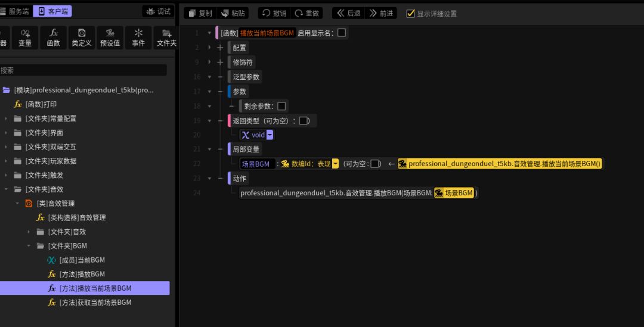Viewport: 644px width, 327px height.
Task: Switch to the 客户端 tab
Action: click(52, 11)
